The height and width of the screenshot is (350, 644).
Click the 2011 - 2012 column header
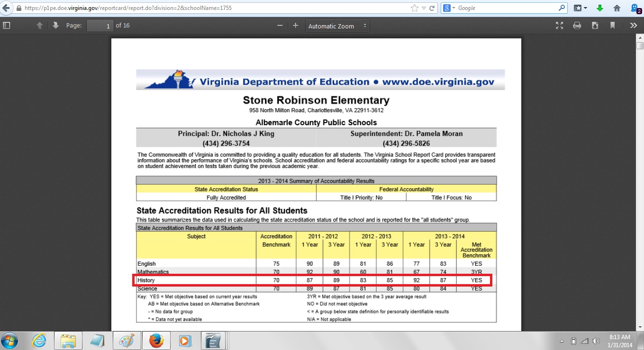click(323, 236)
